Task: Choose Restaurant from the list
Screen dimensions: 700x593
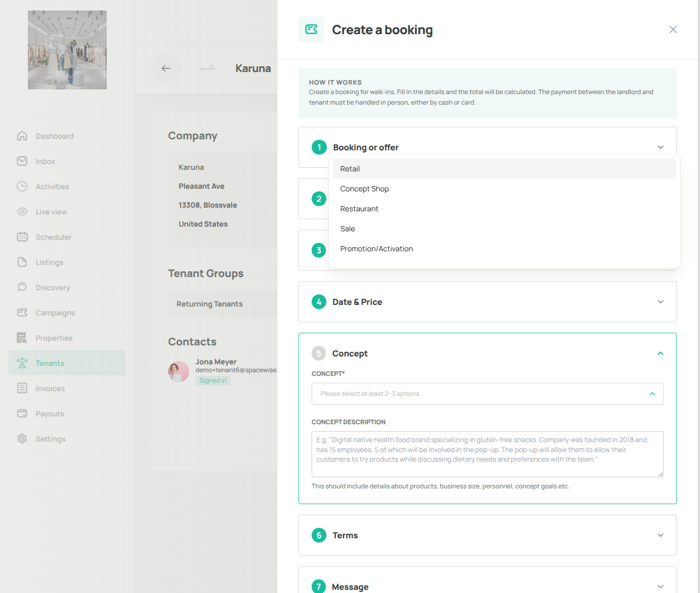Action: (x=505, y=209)
